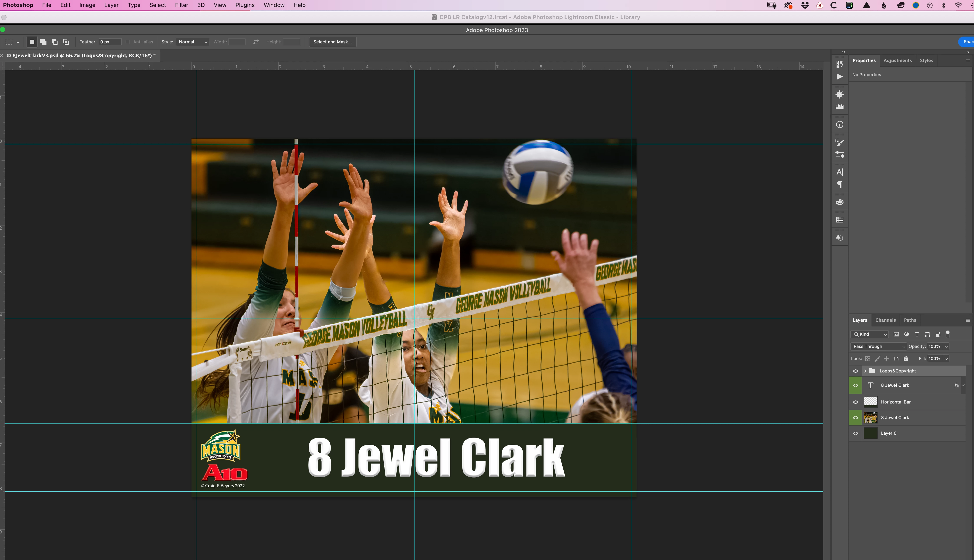
Task: Expand the Logos&Copyright group
Action: pyautogui.click(x=865, y=371)
